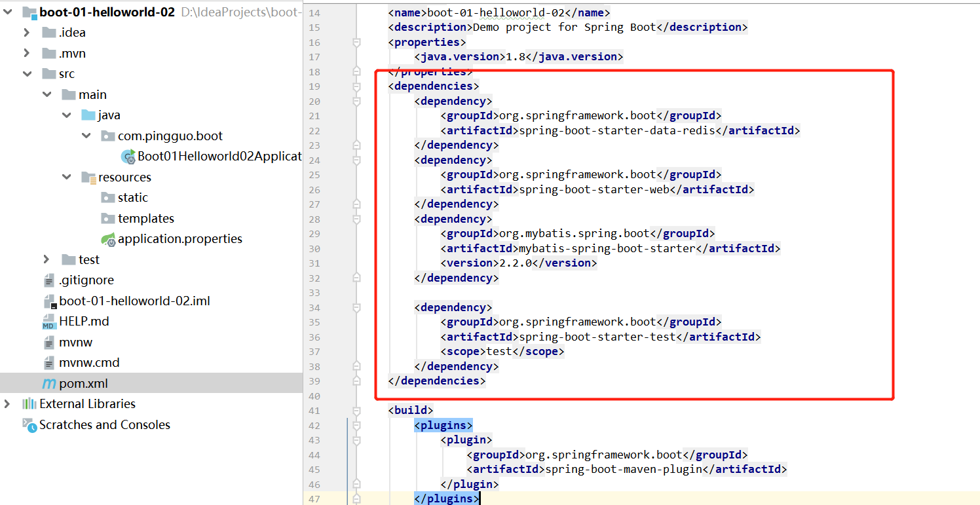
Task: Fold the dependency block at line 28
Action: coord(356,219)
